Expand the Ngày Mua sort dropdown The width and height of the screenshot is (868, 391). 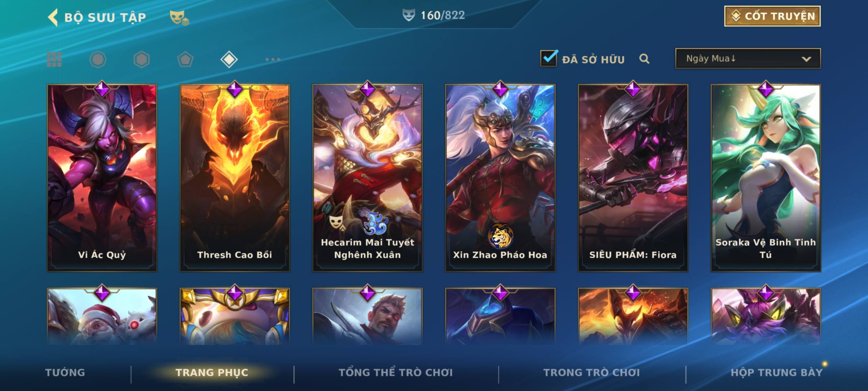(748, 58)
